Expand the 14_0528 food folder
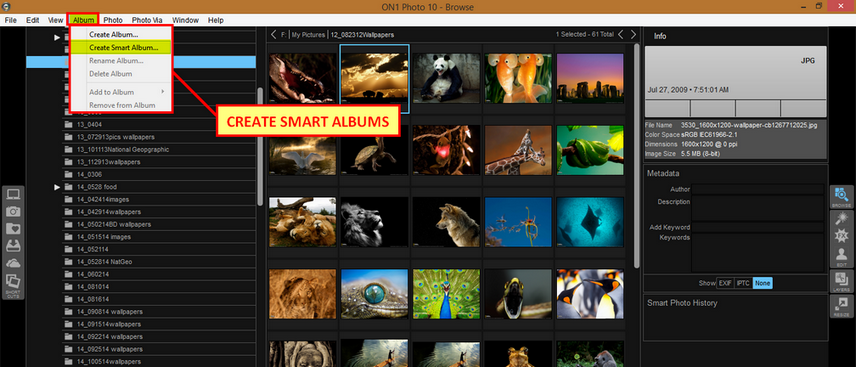 pyautogui.click(x=57, y=187)
